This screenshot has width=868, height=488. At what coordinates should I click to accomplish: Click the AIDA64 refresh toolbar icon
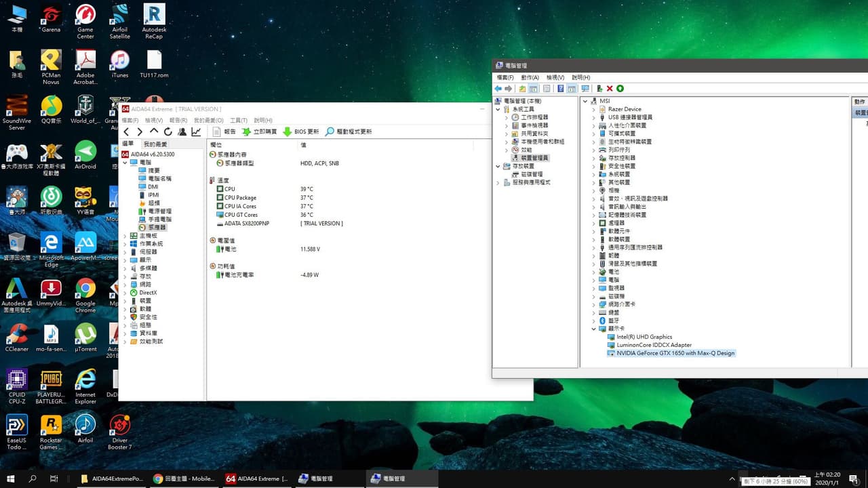point(167,131)
